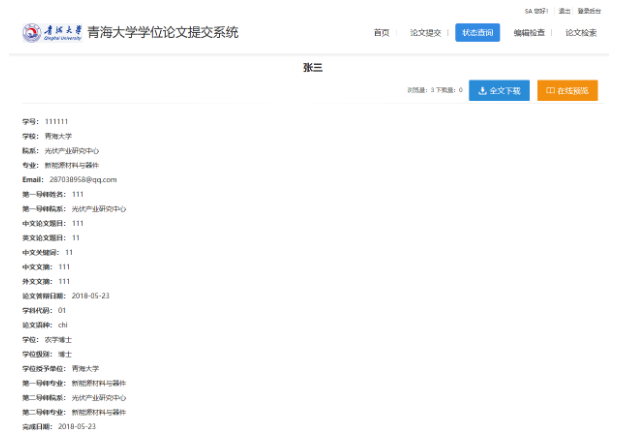Screen dimensions: 632x448
Task: Click the download icon on 全文下载
Action: tap(483, 90)
